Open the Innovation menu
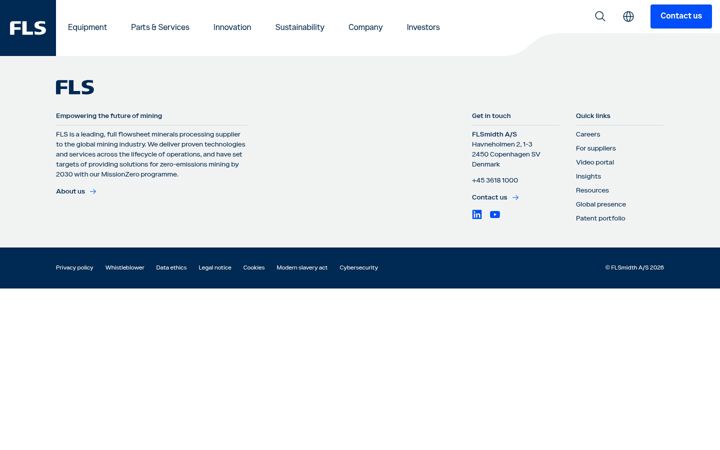 click(232, 27)
